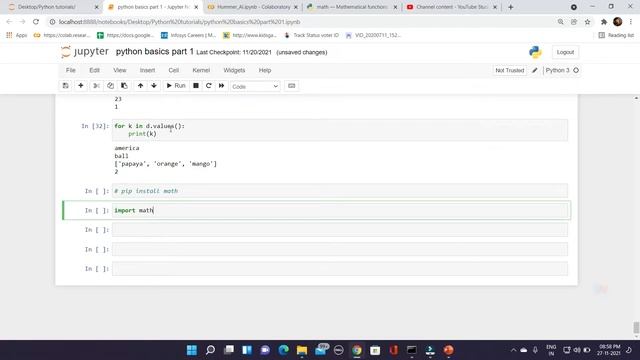Save the notebook with the floppy disk icon
Screen dimensions: 640x360
click(x=65, y=86)
